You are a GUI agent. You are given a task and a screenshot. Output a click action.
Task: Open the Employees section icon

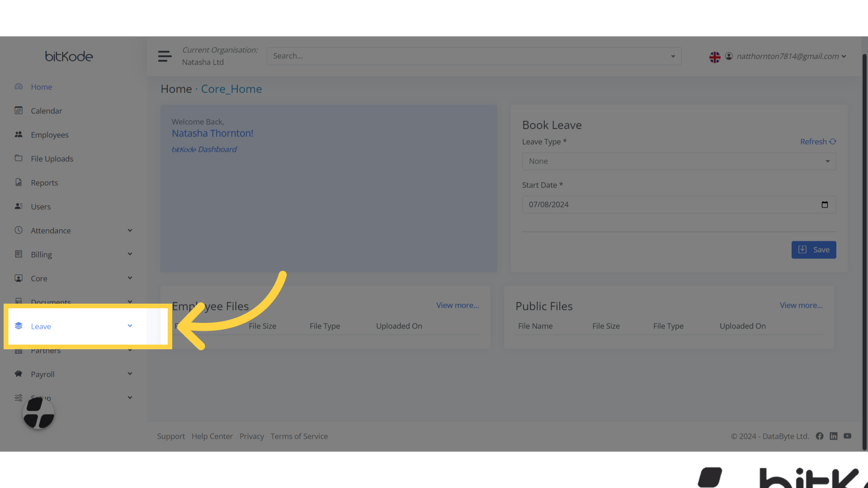pos(19,134)
